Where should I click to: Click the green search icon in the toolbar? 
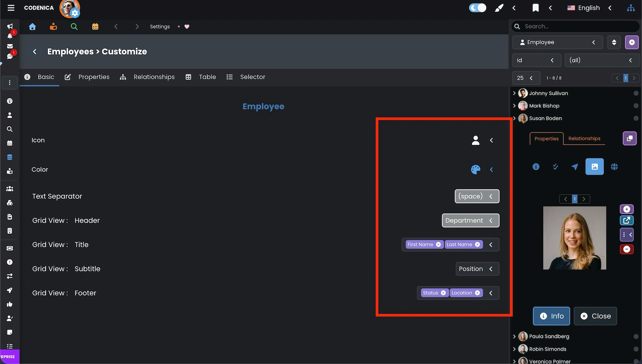(x=74, y=26)
